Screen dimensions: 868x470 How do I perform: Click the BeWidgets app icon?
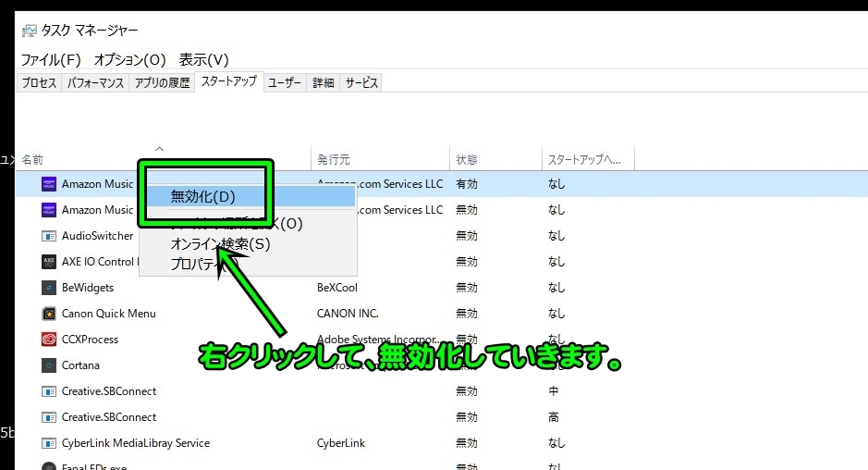click(49, 288)
